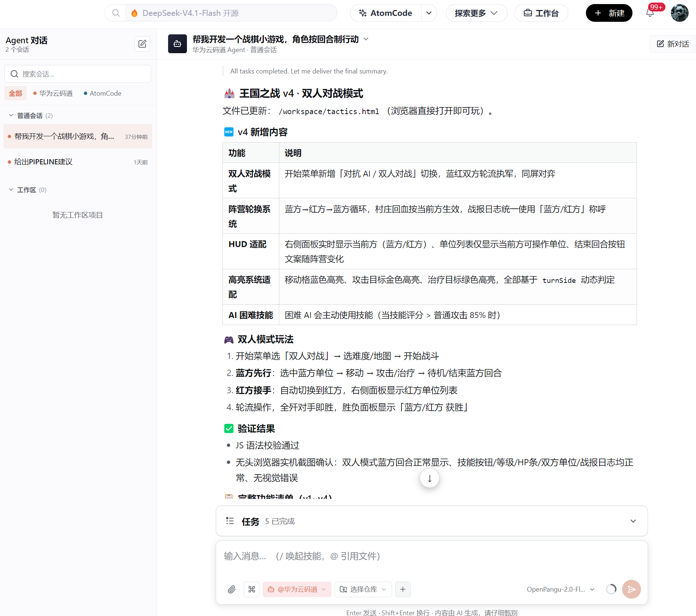The height and width of the screenshot is (616, 696).
Task: Click the AtomCode button label
Action: point(391,13)
